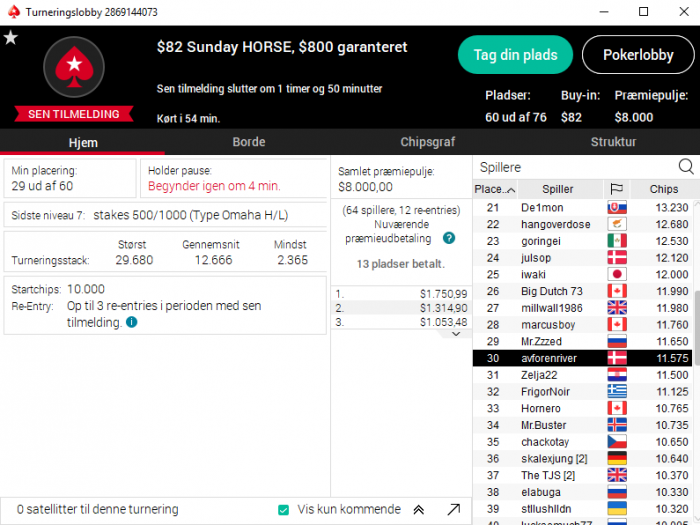
Task: Click Big Dutch 73's Canada flag
Action: (617, 291)
